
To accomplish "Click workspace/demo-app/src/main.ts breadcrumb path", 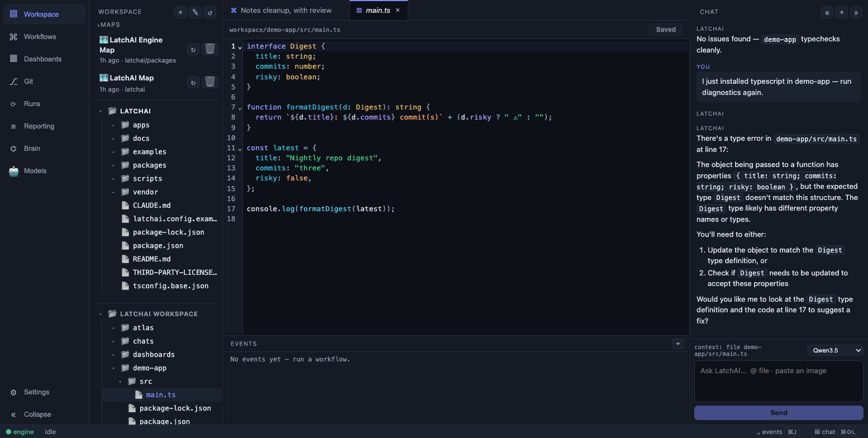I will click(285, 30).
